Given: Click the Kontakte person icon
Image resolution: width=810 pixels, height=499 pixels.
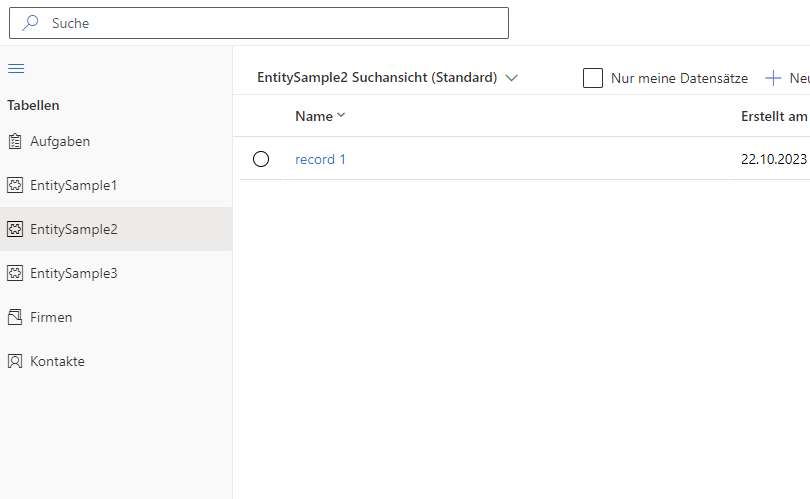Looking at the screenshot, I should (x=15, y=361).
